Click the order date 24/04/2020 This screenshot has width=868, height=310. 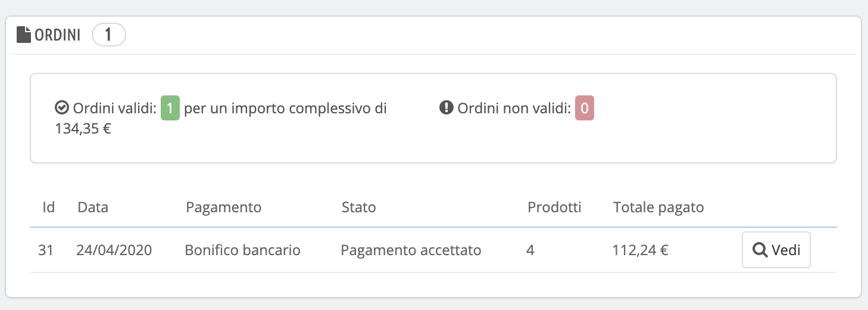click(x=114, y=250)
